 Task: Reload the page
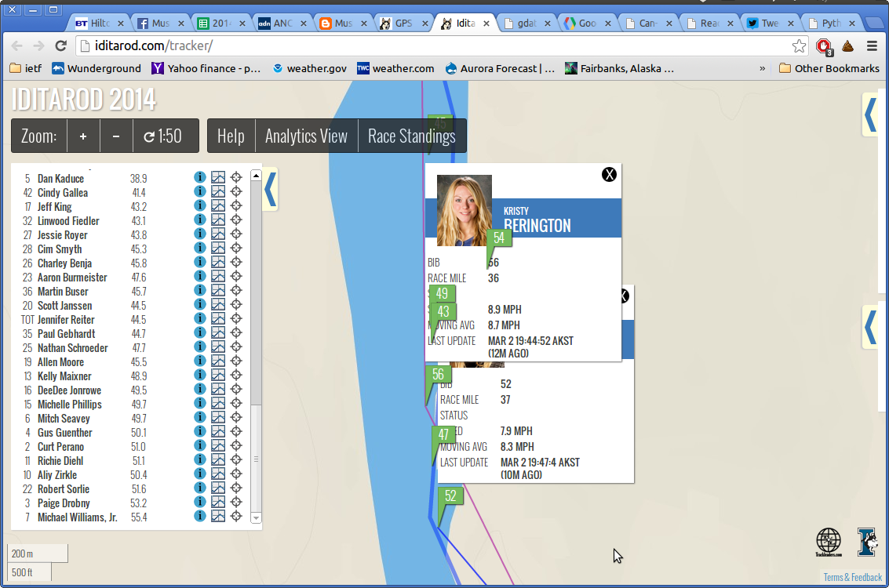(60, 46)
